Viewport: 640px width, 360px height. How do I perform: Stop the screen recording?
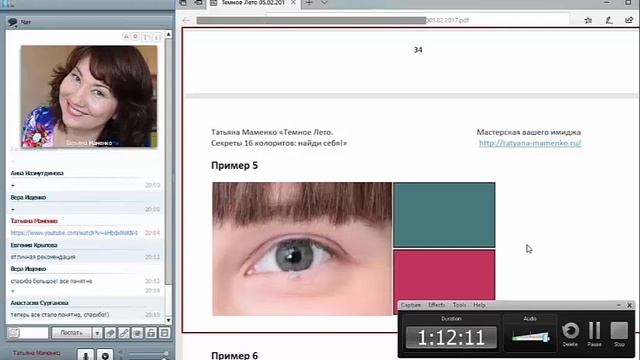point(619,334)
